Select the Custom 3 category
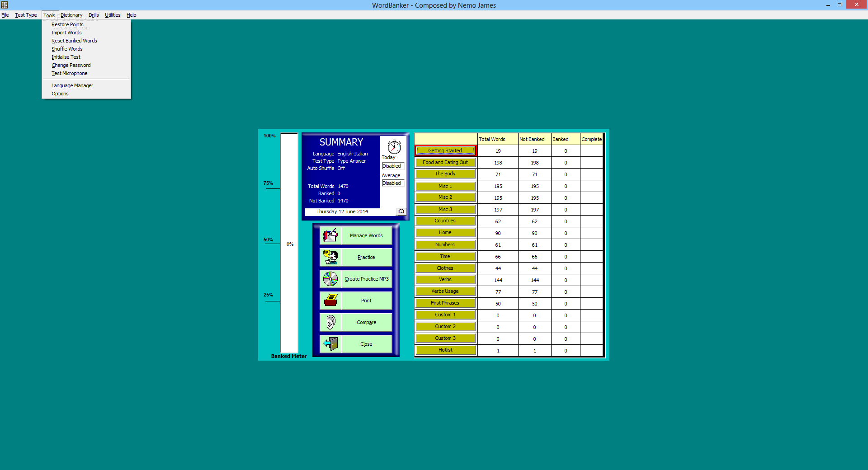Viewport: 868px width, 470px height. click(x=445, y=338)
